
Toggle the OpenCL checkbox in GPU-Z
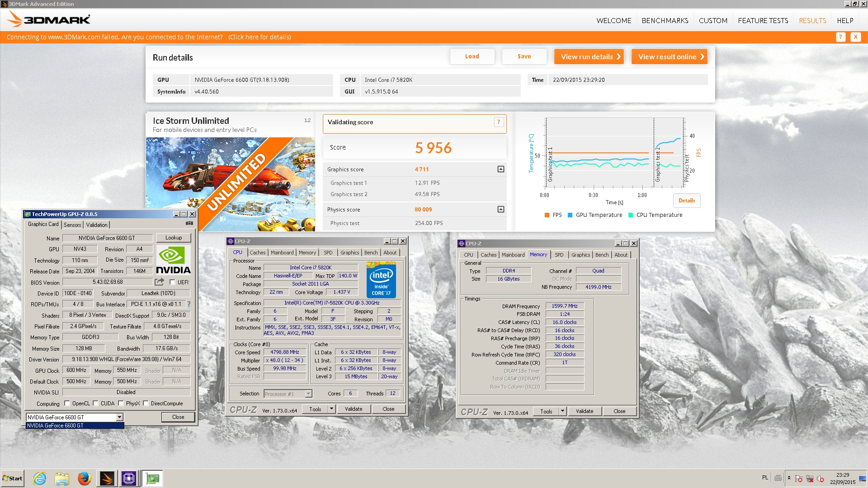point(67,404)
